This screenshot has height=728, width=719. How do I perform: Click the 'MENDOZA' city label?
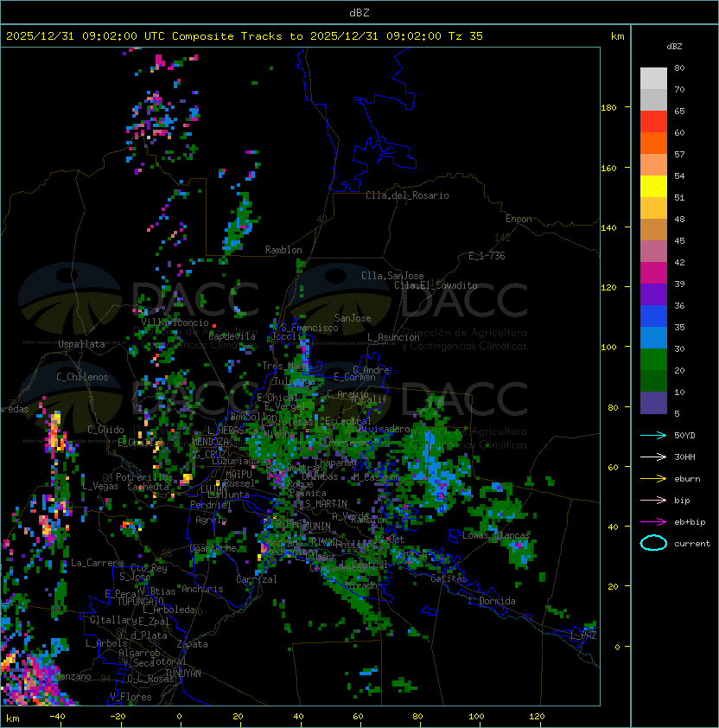[x=210, y=441]
